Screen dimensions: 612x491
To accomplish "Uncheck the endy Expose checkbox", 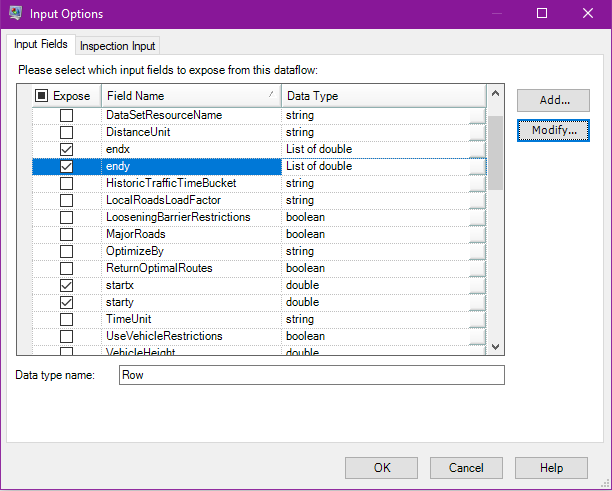I will tap(66, 166).
